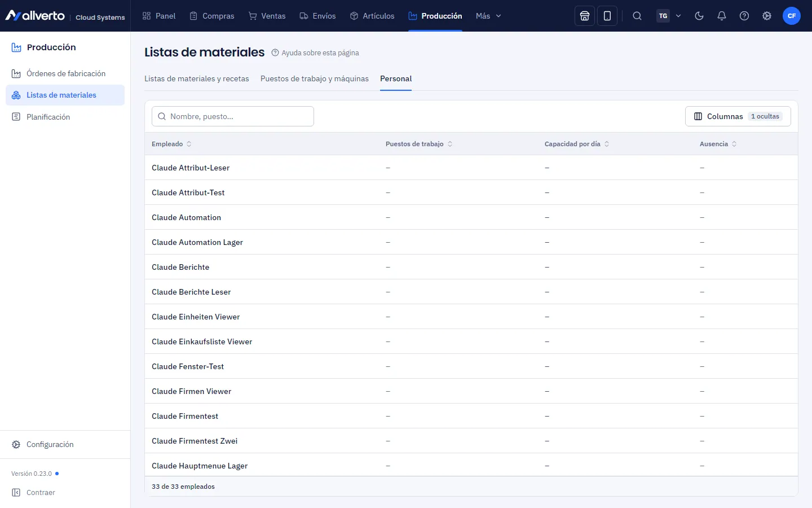Open Configuración in sidebar
This screenshot has width=812, height=508.
65,444
